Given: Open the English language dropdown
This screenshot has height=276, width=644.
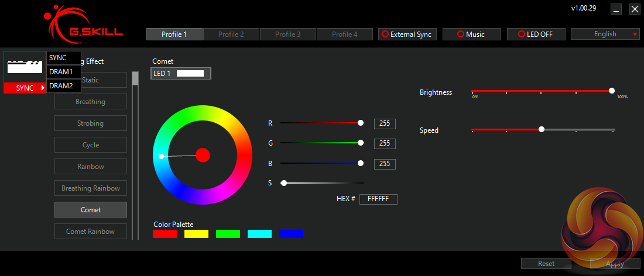Looking at the screenshot, I should coord(605,34).
